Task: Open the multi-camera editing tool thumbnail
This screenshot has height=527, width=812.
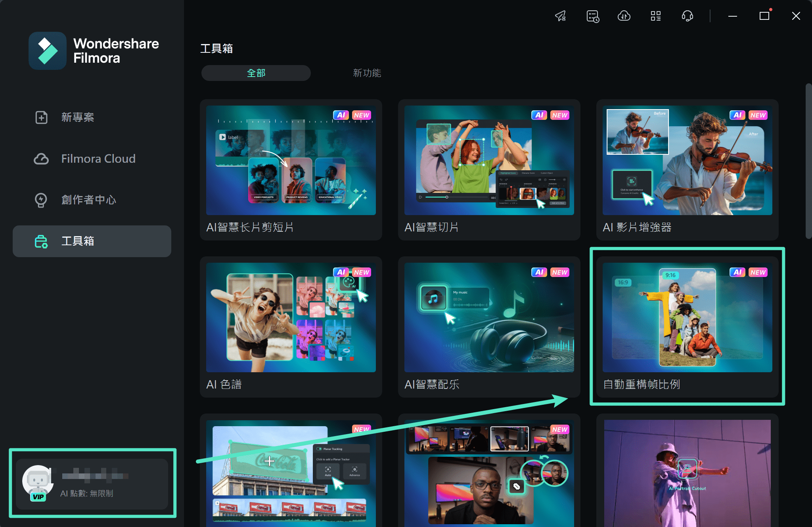Action: click(489, 473)
